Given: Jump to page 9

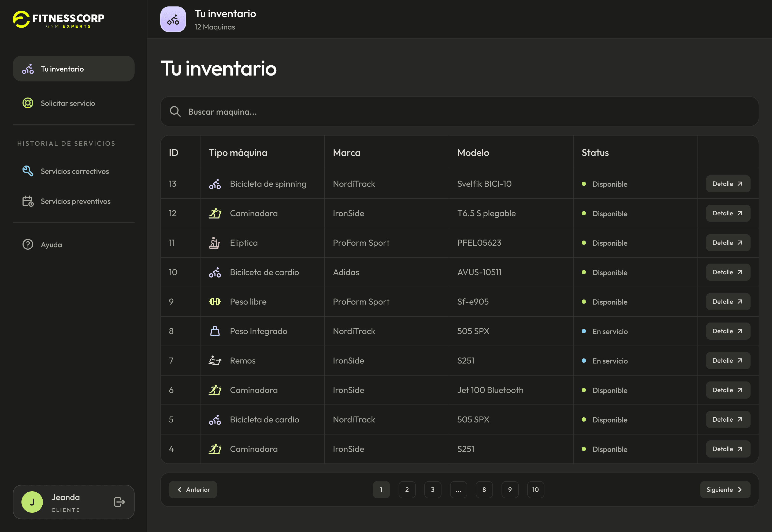Looking at the screenshot, I should [510, 490].
